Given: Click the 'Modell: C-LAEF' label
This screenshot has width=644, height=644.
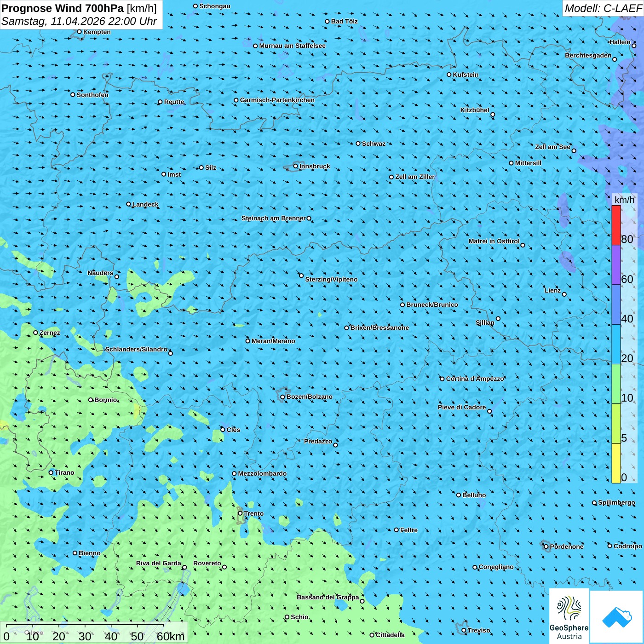Looking at the screenshot, I should [x=603, y=8].
